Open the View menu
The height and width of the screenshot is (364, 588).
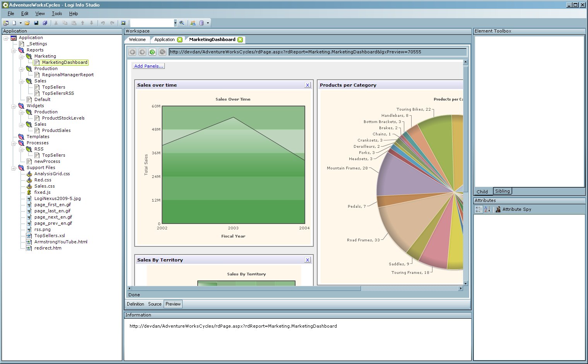[x=40, y=14]
